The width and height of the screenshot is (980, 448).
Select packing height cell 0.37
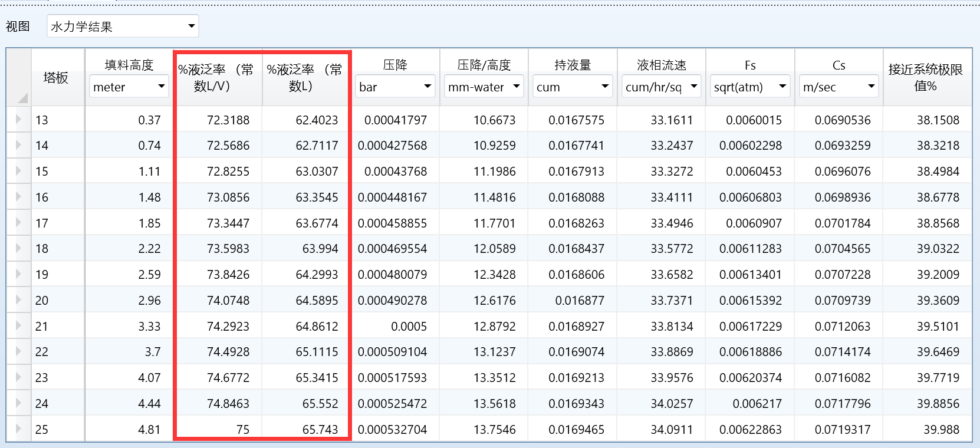129,120
